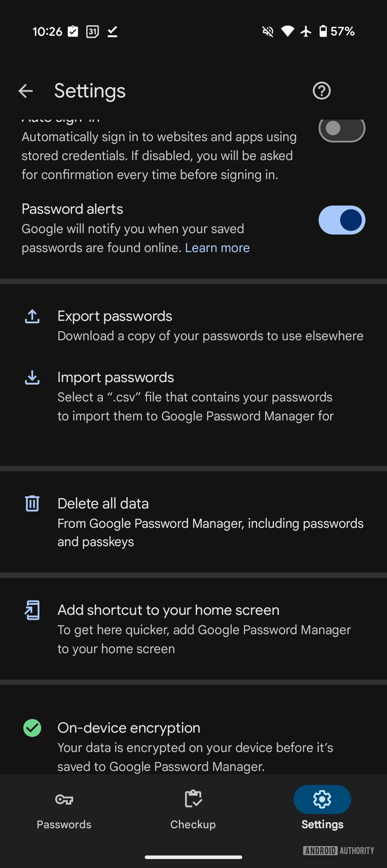
Task: Tap the back arrow icon
Action: [25, 91]
